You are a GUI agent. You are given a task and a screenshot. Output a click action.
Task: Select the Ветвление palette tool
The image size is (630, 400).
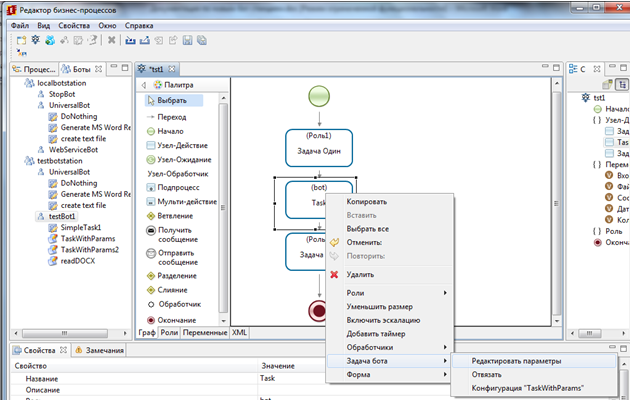(x=170, y=216)
